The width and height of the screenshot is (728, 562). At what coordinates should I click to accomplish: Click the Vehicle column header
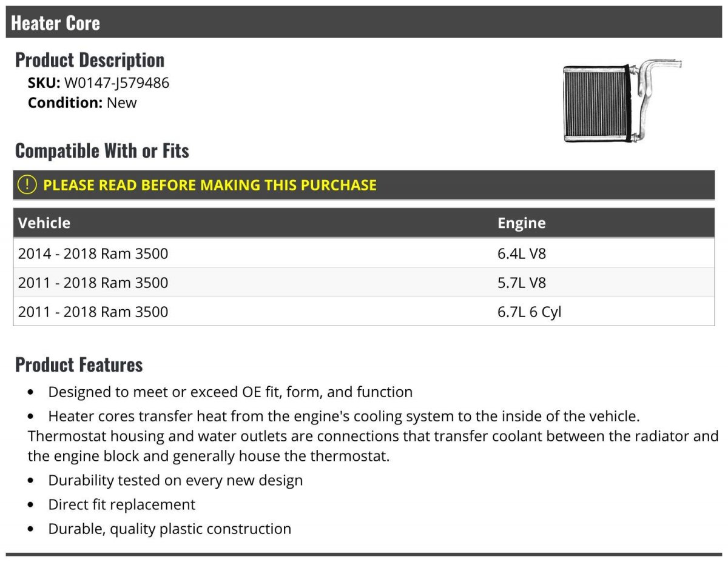[x=44, y=223]
